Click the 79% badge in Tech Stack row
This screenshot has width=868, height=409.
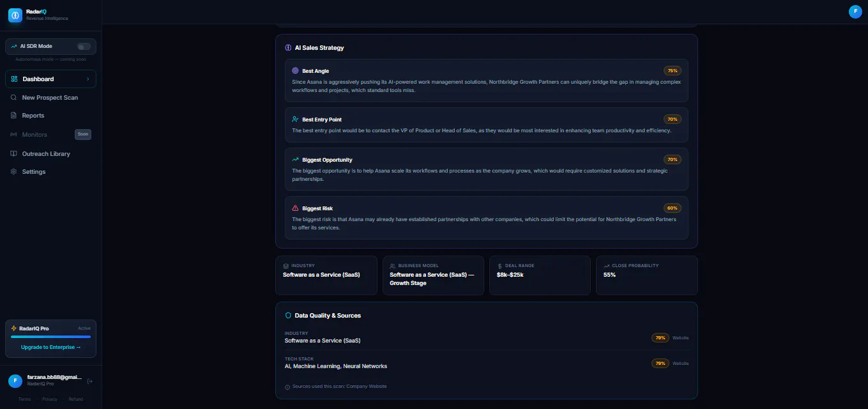tap(660, 364)
